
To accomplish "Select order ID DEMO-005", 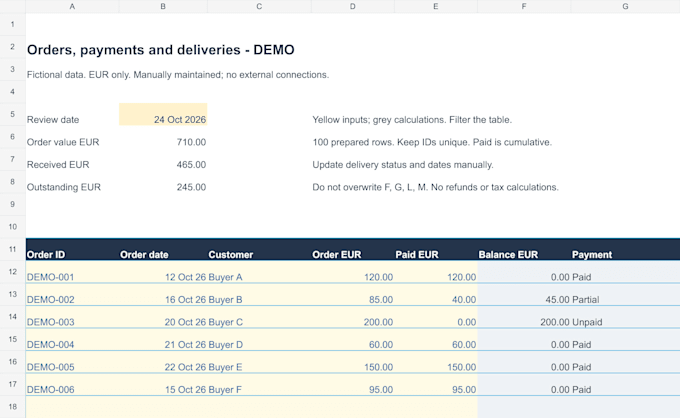I will 50,367.
